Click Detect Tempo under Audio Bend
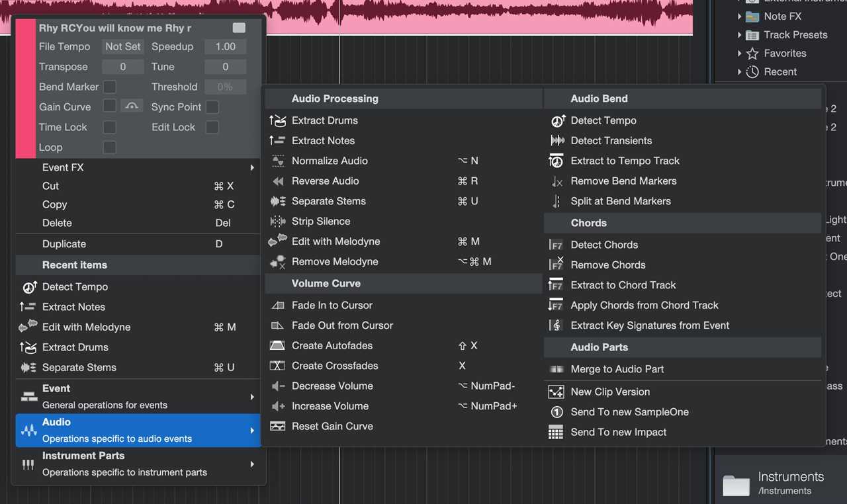 point(603,120)
